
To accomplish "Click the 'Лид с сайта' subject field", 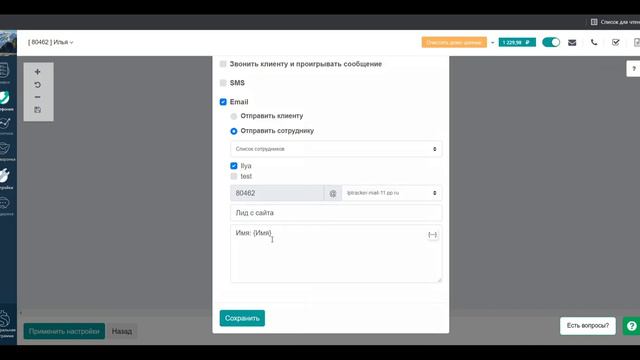I will tap(336, 213).
